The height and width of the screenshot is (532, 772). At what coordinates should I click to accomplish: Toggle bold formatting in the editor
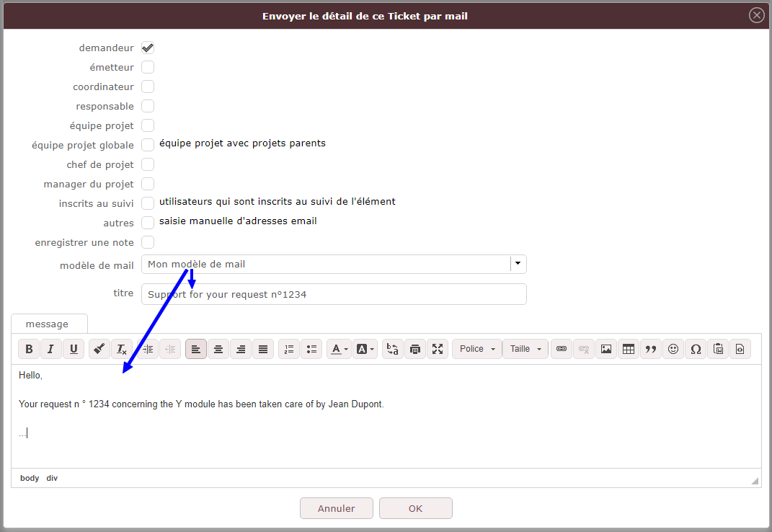click(x=29, y=349)
